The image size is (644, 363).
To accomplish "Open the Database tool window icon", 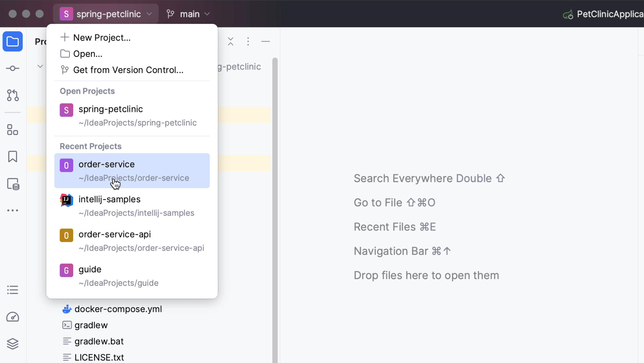I will (13, 184).
